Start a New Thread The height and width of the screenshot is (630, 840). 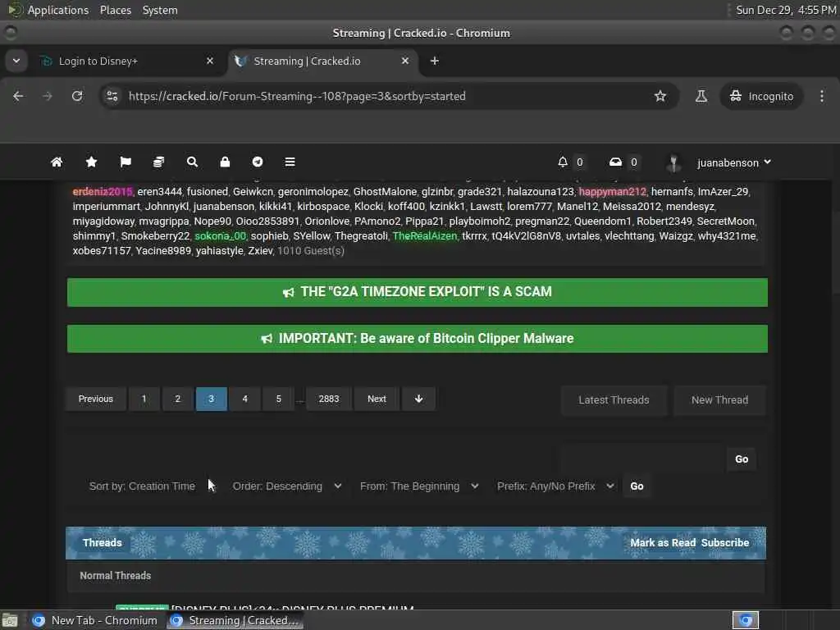tap(719, 399)
